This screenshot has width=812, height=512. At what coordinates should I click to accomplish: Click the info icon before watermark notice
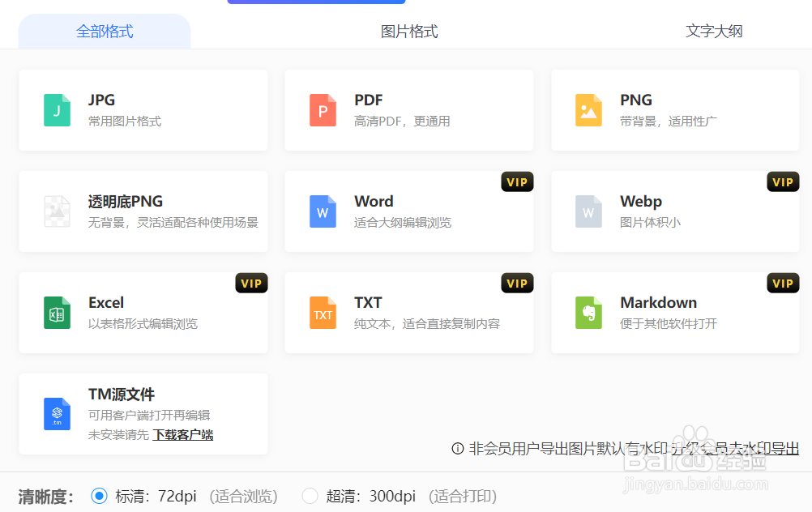pyautogui.click(x=458, y=448)
